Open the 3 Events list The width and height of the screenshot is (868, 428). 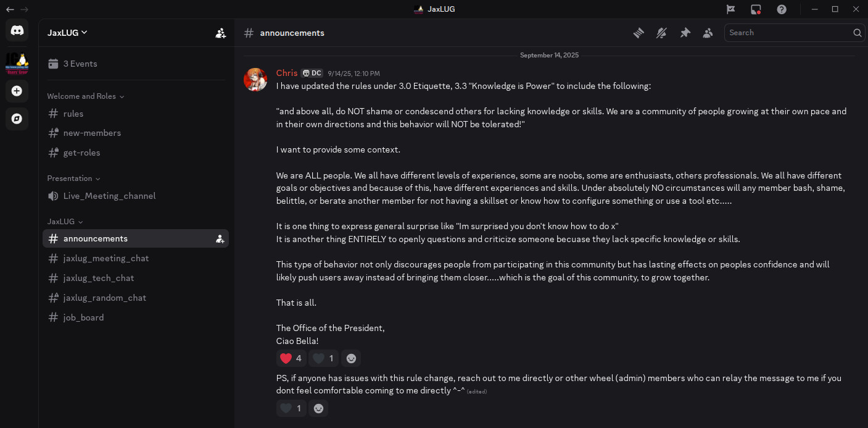click(80, 64)
